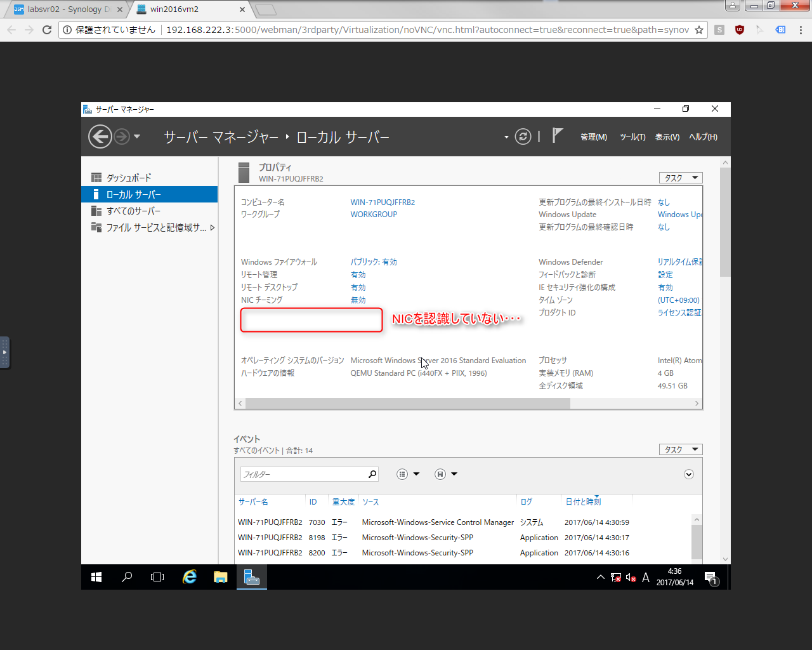Click computer name WIN-71PUQJFFRB2 link

pos(383,202)
